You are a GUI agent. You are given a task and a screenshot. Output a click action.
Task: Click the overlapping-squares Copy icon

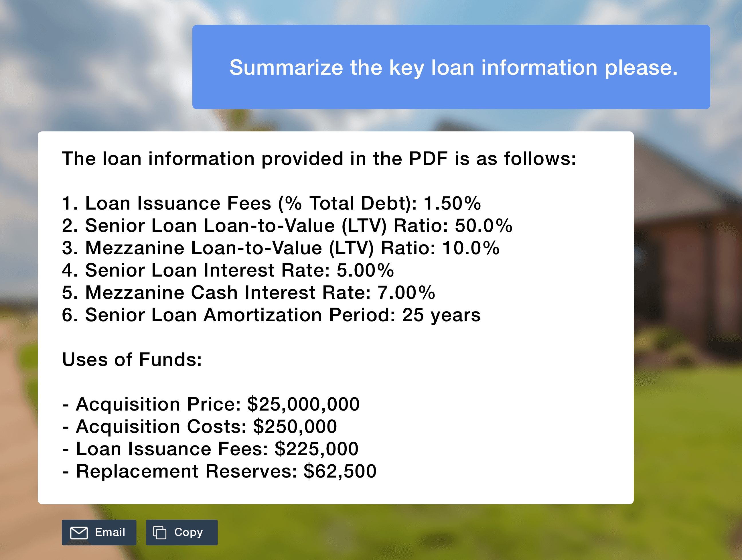[160, 533]
